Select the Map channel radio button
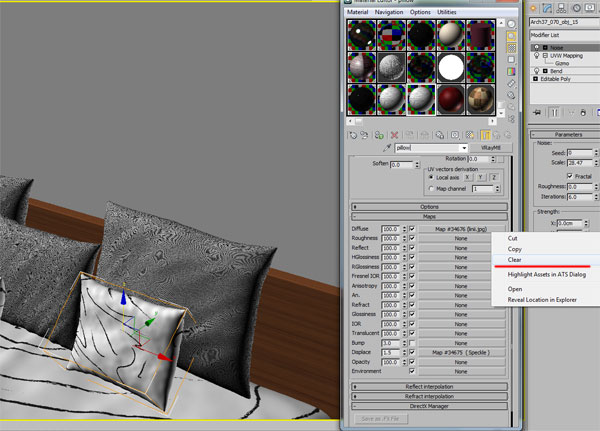This screenshot has height=431, width=600. [431, 189]
